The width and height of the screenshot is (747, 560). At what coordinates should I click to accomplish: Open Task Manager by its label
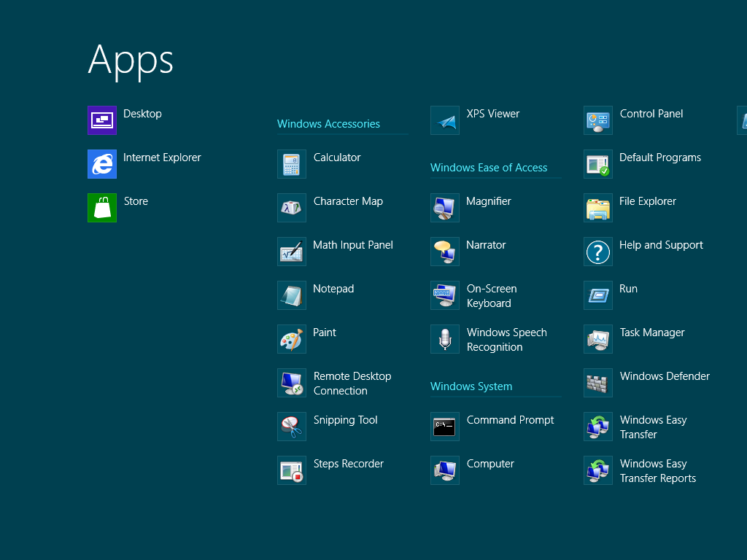(x=652, y=332)
